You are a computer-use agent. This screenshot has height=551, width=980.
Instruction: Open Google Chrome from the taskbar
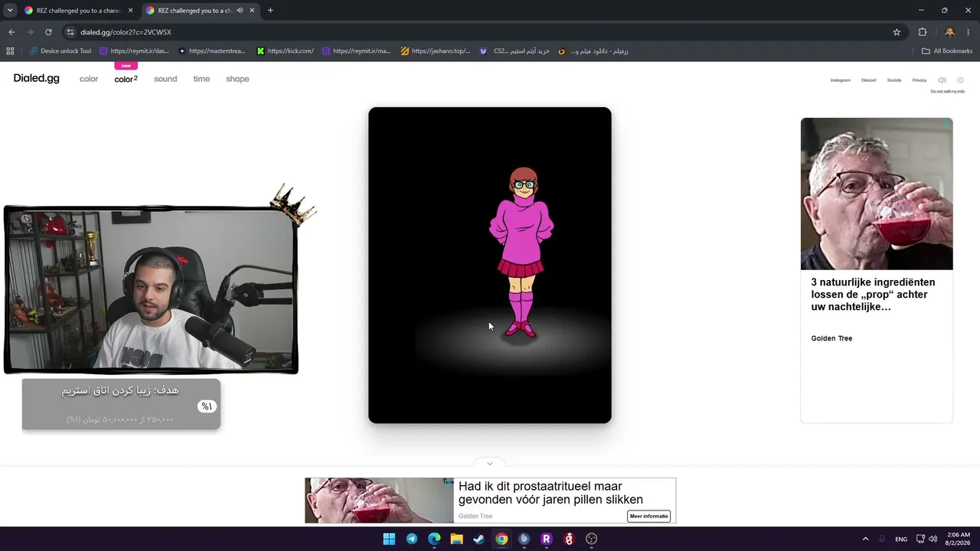pos(501,539)
